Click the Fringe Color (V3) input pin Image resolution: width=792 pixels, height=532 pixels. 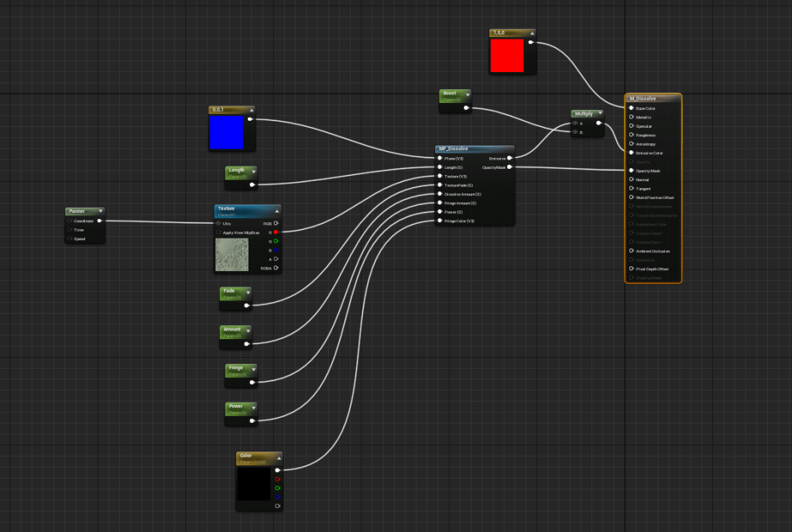tap(440, 221)
